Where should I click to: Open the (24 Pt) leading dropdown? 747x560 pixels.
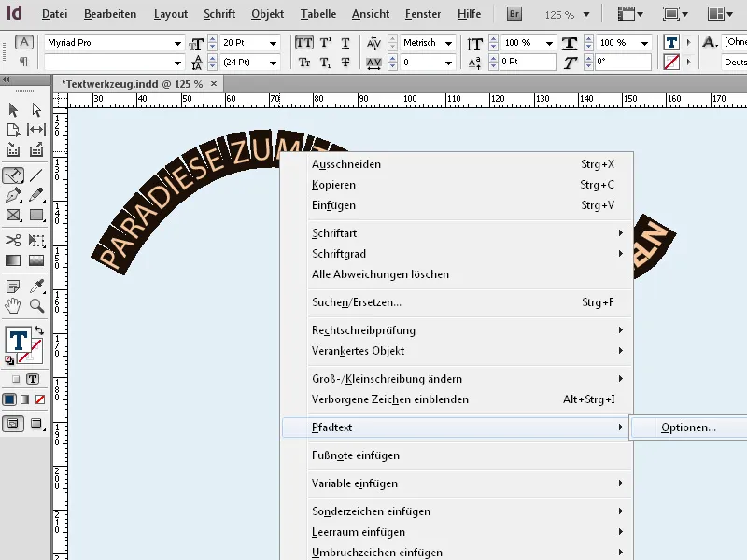[x=273, y=63]
